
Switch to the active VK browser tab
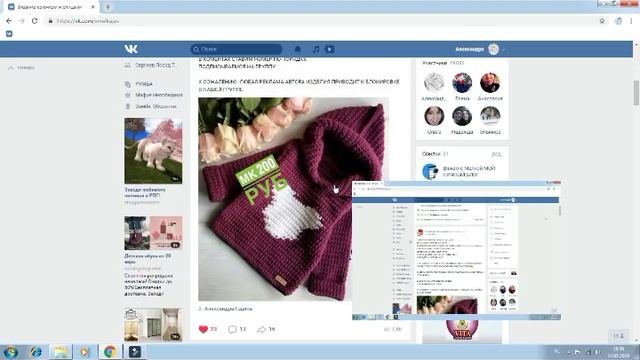pyautogui.click(x=51, y=7)
